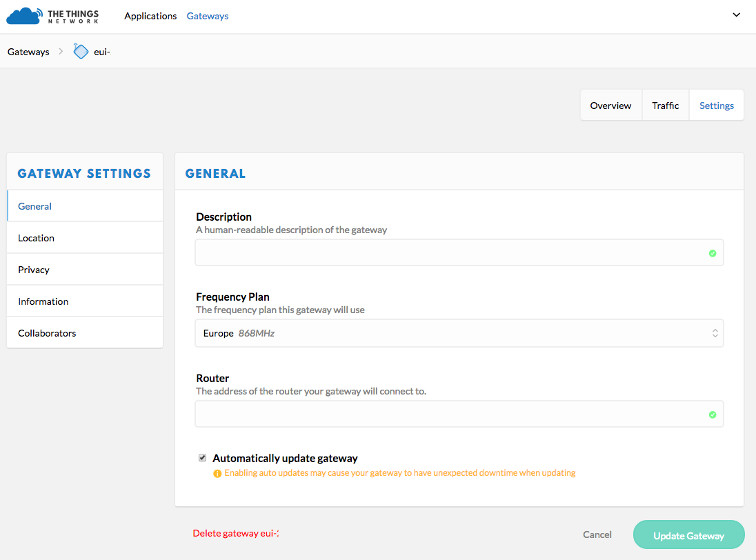
Task: Click Frequency Plan selector arrows
Action: [x=715, y=333]
